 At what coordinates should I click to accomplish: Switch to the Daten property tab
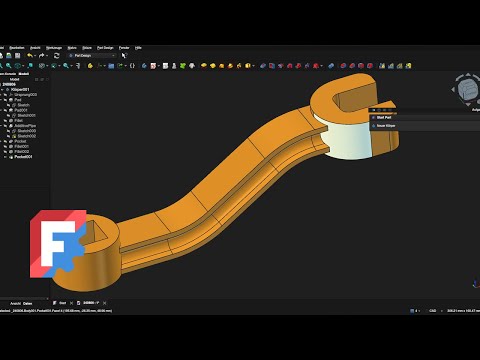click(x=27, y=303)
